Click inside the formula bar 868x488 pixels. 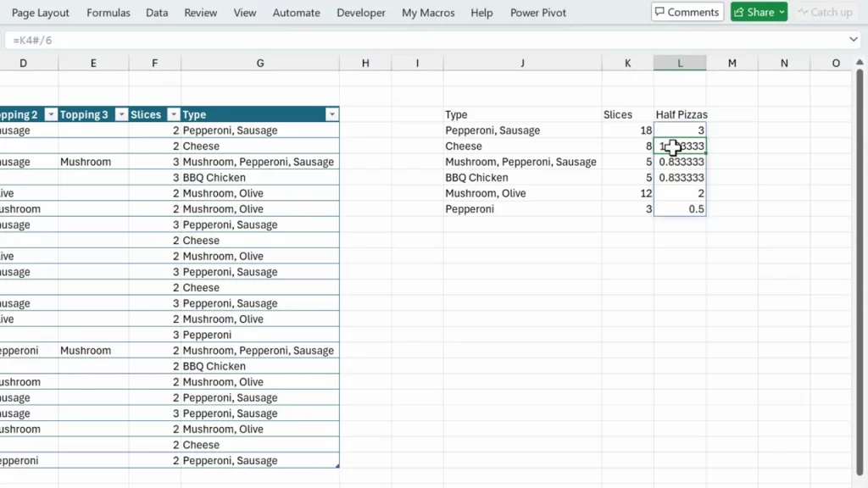pyautogui.click(x=339, y=39)
